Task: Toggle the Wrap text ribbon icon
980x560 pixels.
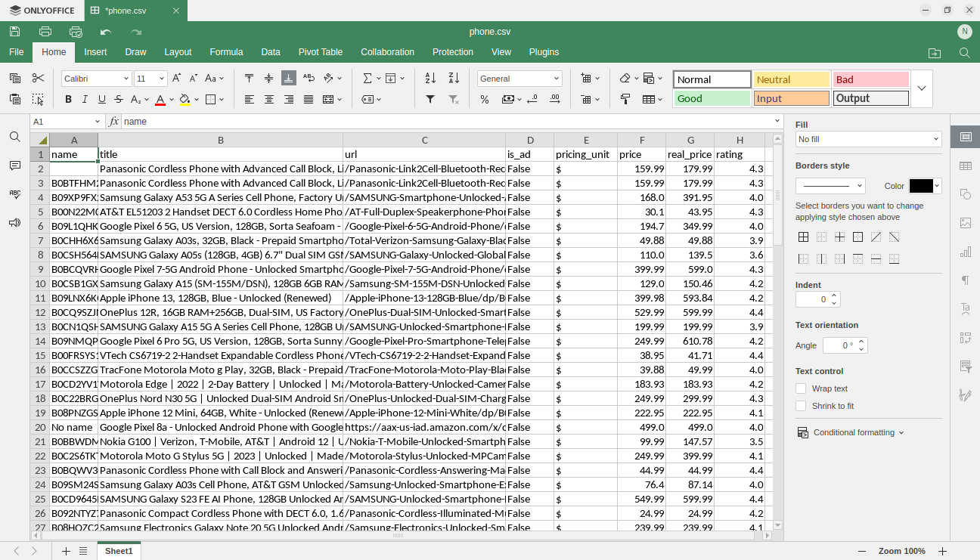Action: [309, 78]
